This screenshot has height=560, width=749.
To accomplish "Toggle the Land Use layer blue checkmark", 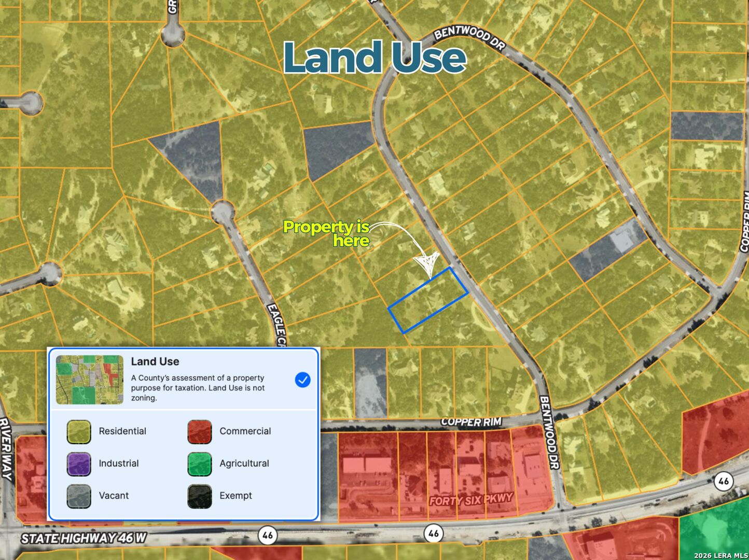I will click(x=302, y=380).
